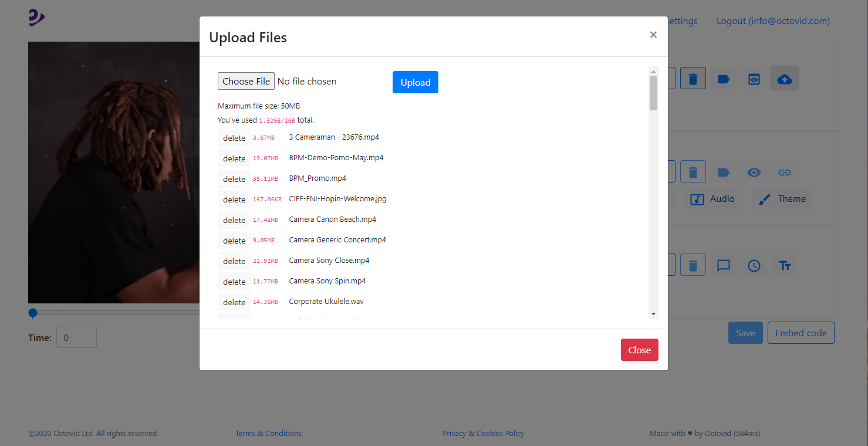
Task: Close dialog with the X icon
Action: point(653,35)
